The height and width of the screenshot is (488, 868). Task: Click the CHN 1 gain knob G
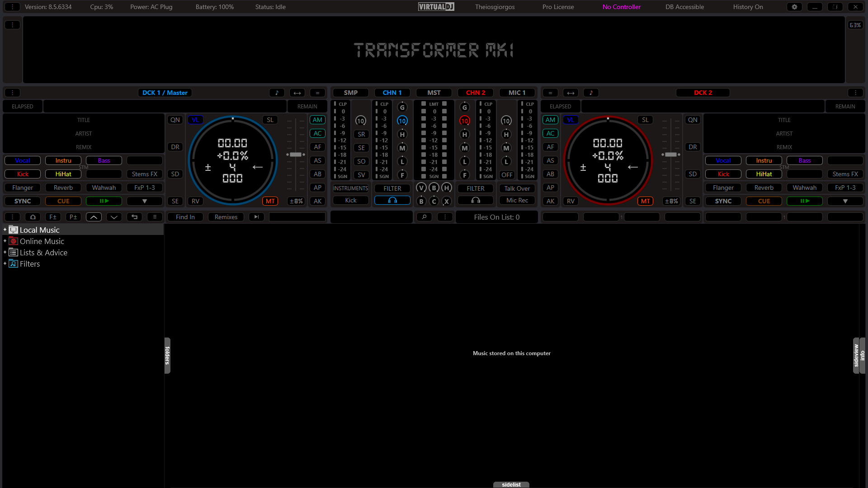tap(402, 107)
